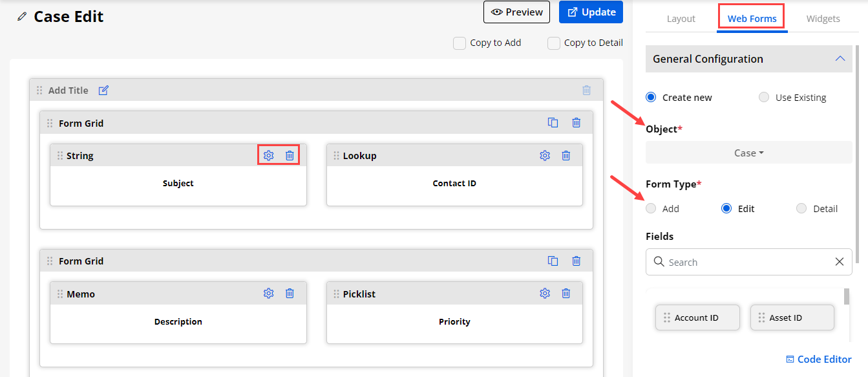Delete the Priority Picklist field

click(566, 294)
